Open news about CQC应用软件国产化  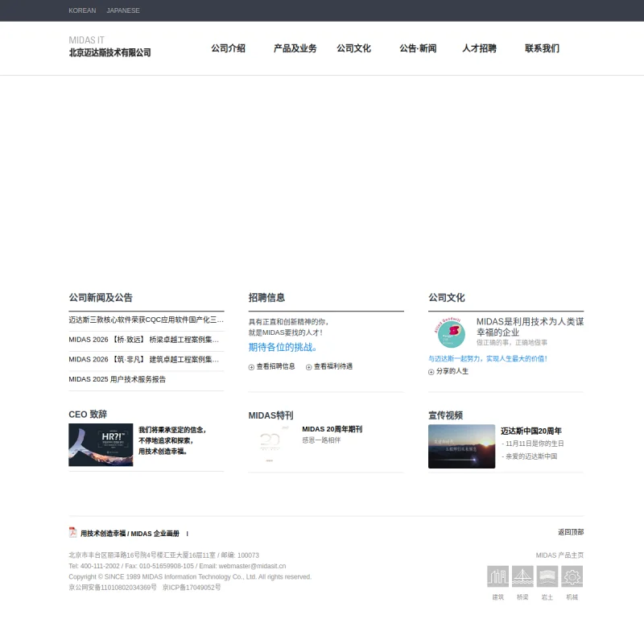click(147, 320)
